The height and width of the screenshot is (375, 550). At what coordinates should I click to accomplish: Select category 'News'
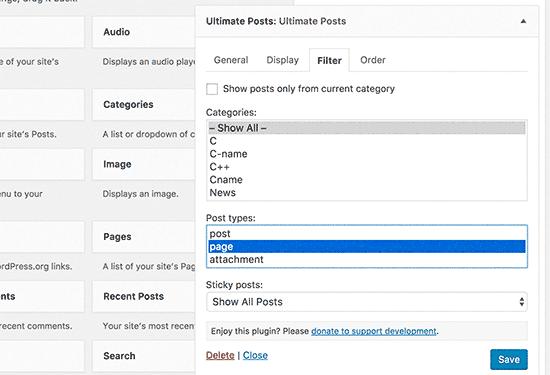[367, 193]
